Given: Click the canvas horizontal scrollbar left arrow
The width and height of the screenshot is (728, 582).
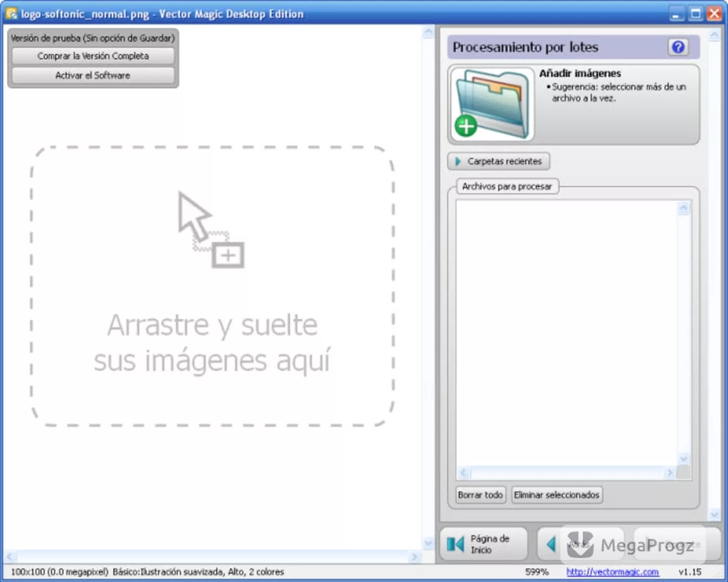Looking at the screenshot, I should [10, 557].
